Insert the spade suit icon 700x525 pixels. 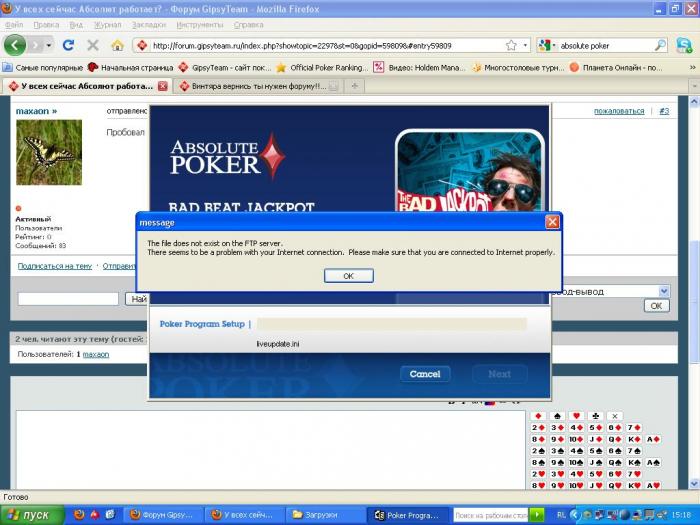(557, 416)
